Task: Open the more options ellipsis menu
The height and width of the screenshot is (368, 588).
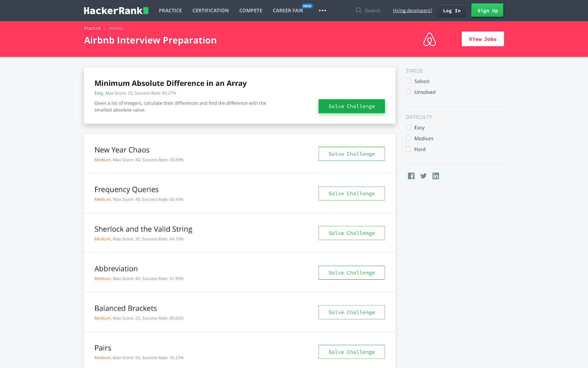Action: [322, 11]
